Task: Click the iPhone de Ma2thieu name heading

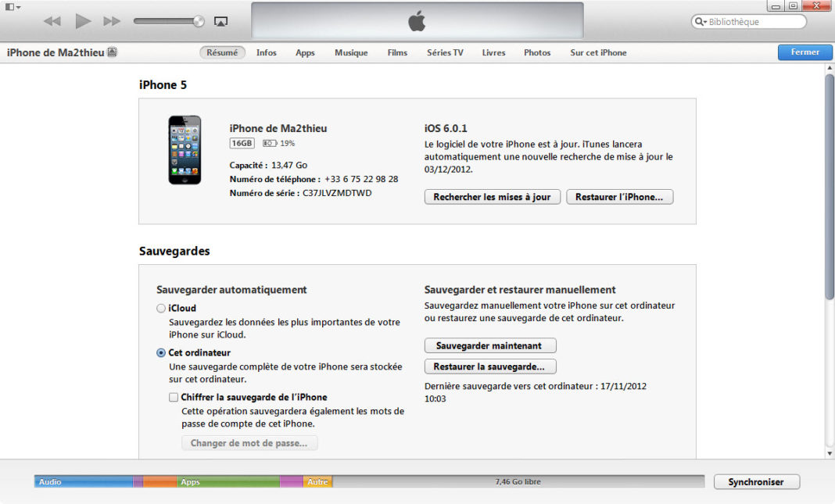Action: [278, 128]
